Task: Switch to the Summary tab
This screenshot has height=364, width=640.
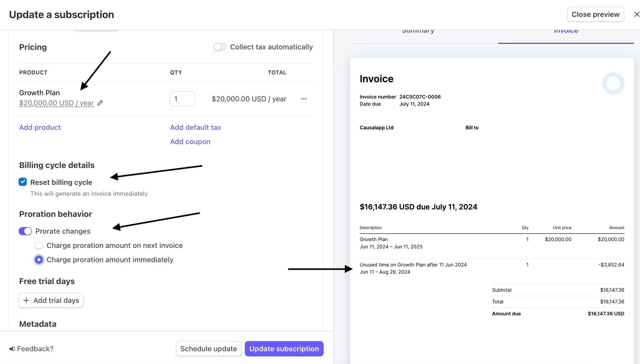Action: pyautogui.click(x=418, y=31)
